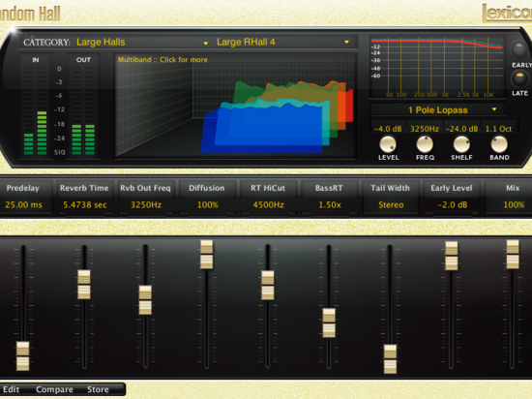
Task: Click the -4.0 dB level value
Action: click(x=388, y=129)
